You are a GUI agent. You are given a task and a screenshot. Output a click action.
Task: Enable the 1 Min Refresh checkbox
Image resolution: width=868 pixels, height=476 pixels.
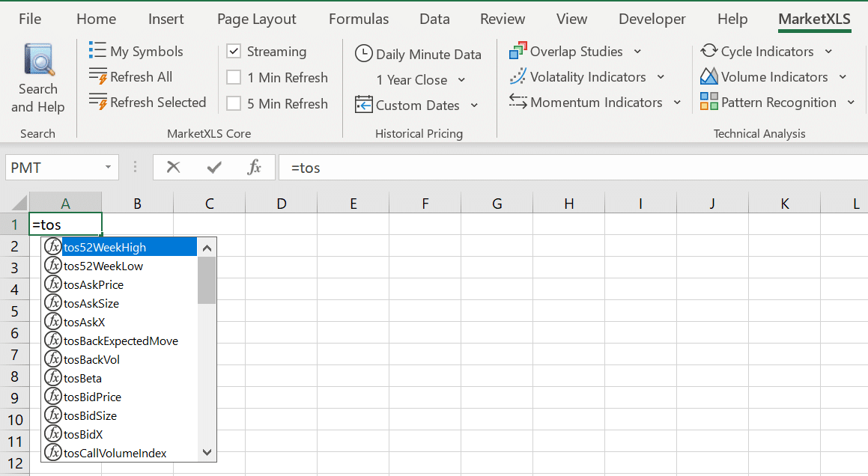pyautogui.click(x=234, y=77)
